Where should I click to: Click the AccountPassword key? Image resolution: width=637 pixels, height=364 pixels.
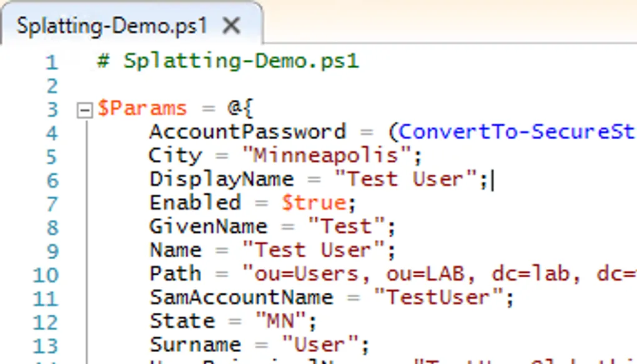tap(247, 132)
